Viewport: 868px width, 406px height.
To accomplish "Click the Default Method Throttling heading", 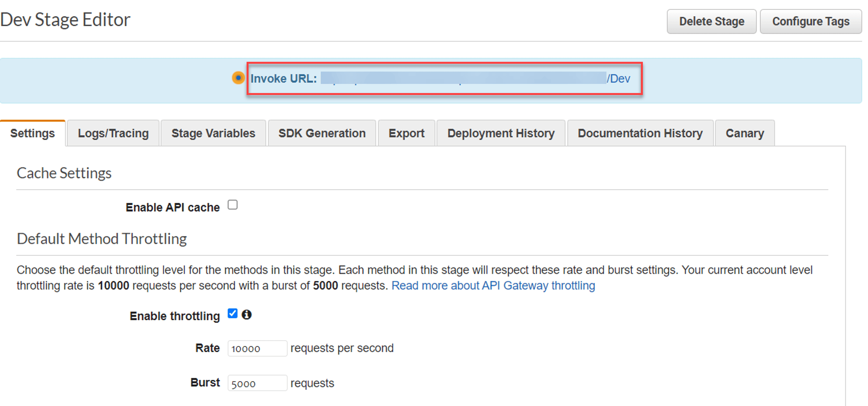I will (102, 239).
